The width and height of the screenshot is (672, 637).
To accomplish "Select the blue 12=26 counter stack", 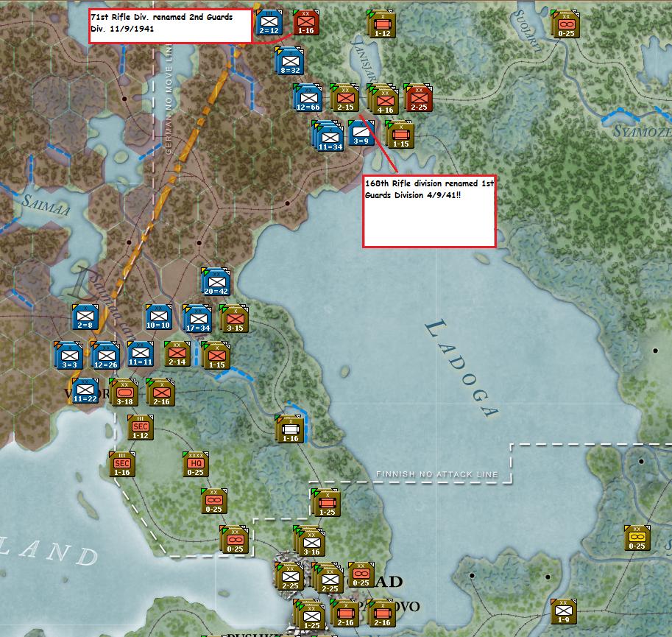I will (105, 356).
